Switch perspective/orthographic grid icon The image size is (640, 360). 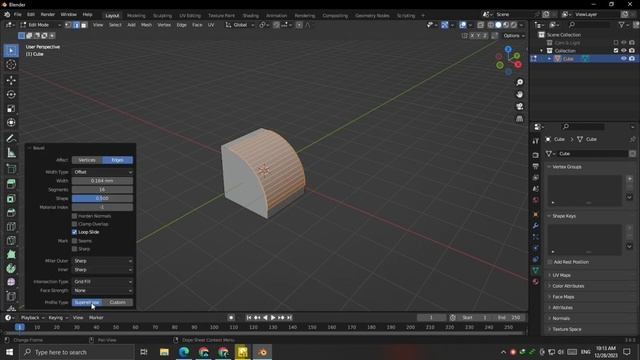click(520, 119)
